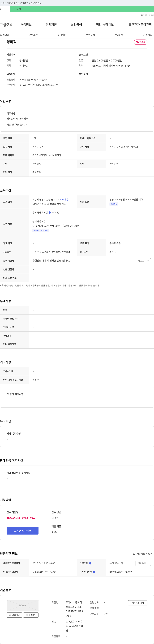
Task: Click the company name 주식회사 준파이브픽처스
Action: click(74, 609)
